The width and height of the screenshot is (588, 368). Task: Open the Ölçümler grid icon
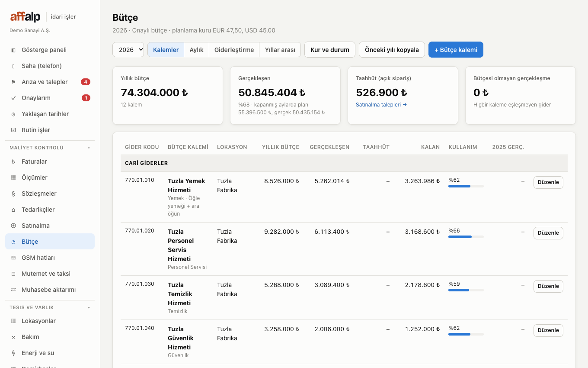(13, 178)
